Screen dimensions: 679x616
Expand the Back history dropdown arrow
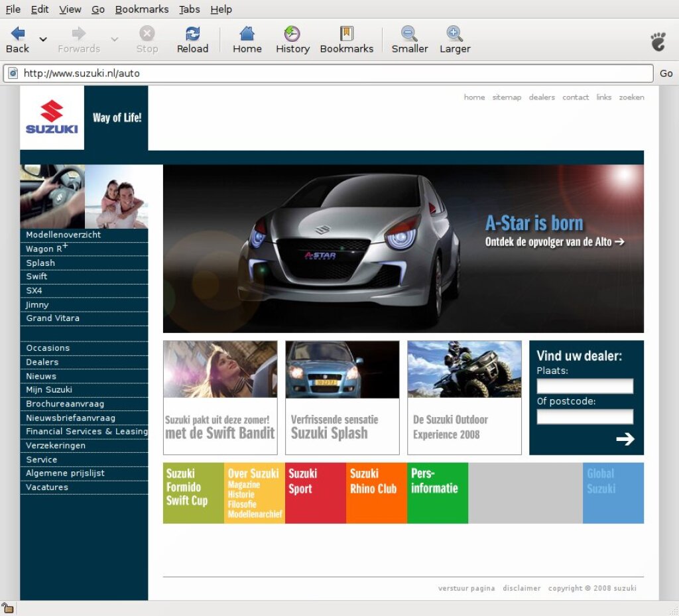point(43,40)
